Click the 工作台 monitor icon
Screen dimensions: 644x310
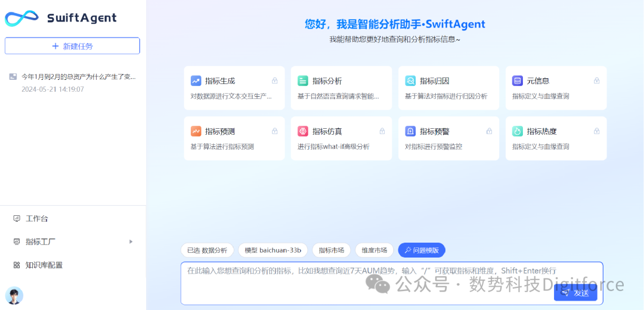pyautogui.click(x=17, y=218)
